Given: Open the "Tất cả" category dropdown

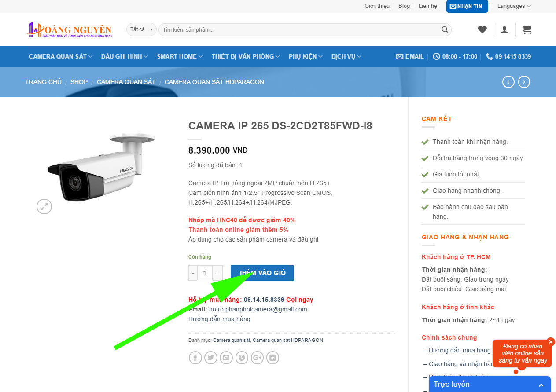Looking at the screenshot, I should pos(142,29).
